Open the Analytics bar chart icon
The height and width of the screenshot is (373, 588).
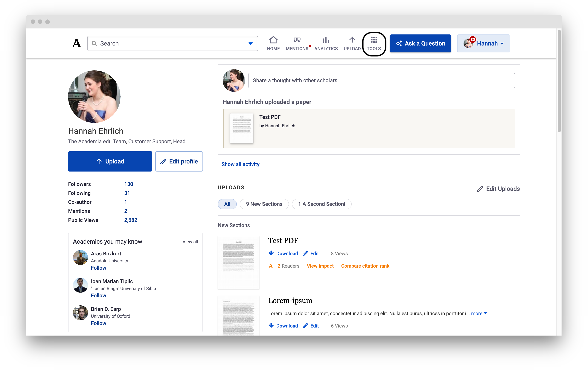click(326, 40)
